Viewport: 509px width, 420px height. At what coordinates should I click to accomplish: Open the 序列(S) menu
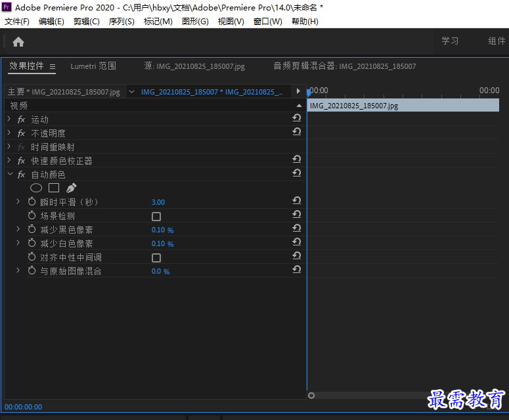(x=122, y=22)
